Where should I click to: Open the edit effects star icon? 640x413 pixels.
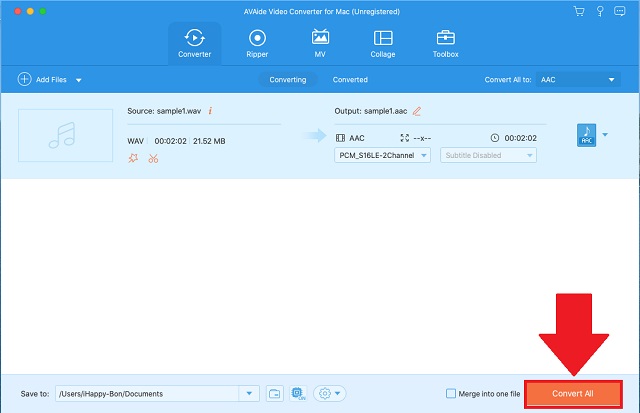point(133,158)
